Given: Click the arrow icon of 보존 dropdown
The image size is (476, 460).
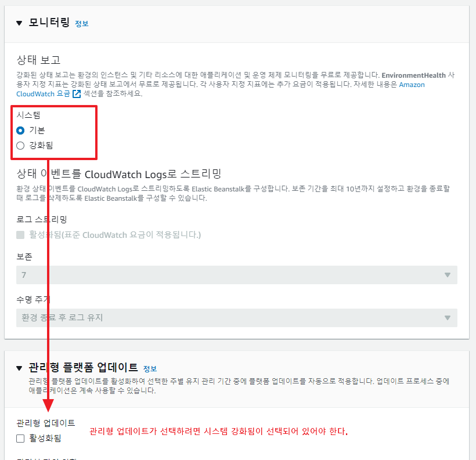Looking at the screenshot, I should click(447, 275).
